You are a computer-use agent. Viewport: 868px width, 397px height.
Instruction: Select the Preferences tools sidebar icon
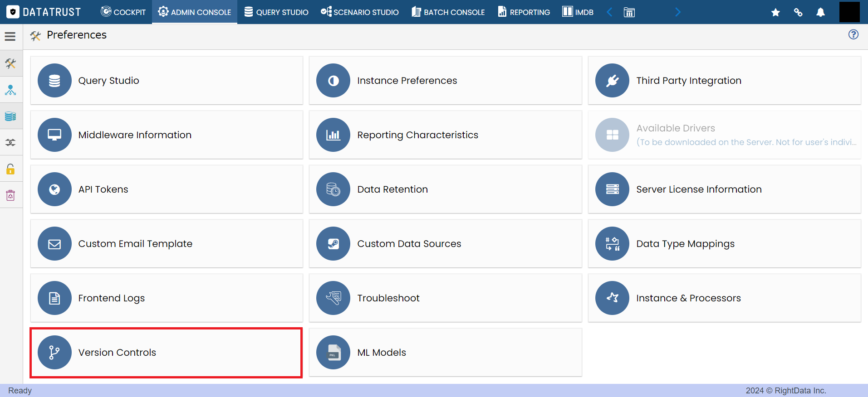10,63
